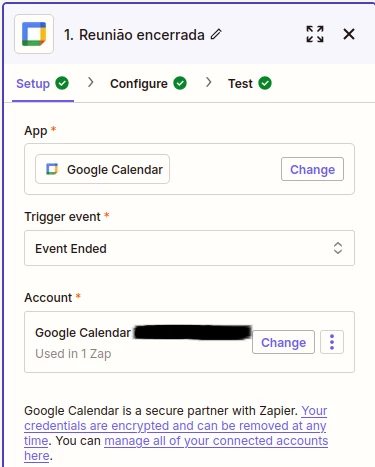Click the green checkmark beside Setup
This screenshot has width=375, height=467.
pos(62,83)
